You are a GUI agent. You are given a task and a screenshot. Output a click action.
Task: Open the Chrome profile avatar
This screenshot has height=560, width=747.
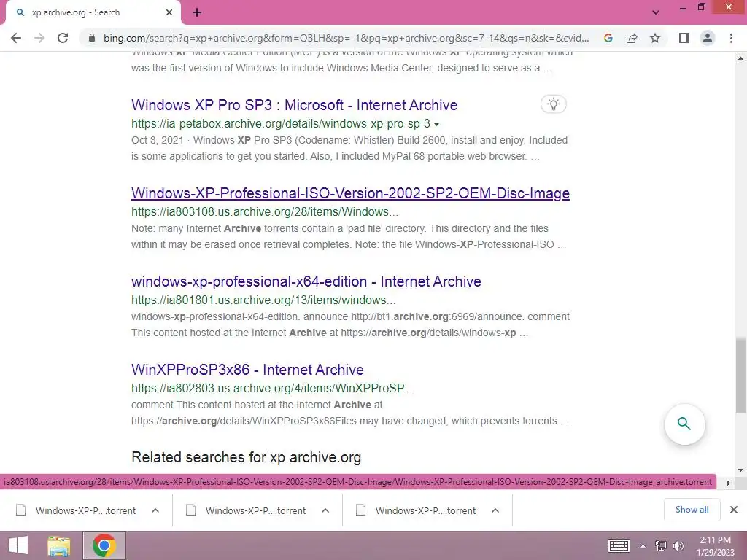708,38
